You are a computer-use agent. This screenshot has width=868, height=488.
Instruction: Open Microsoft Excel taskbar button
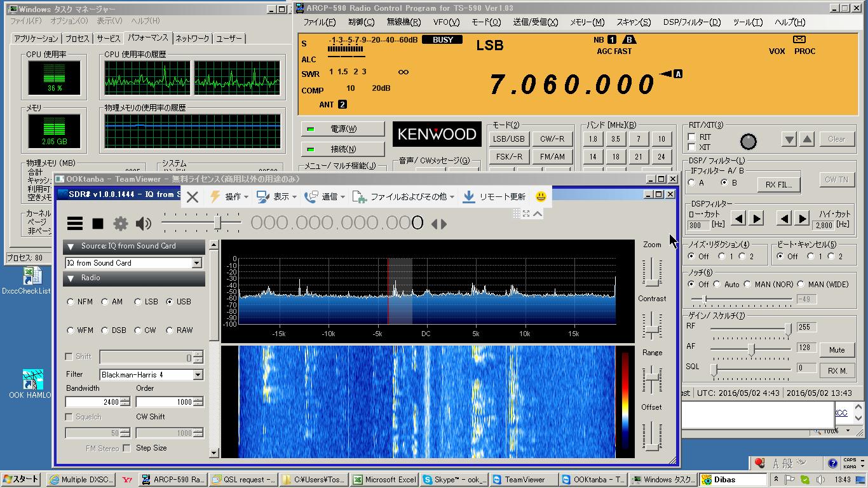384,480
